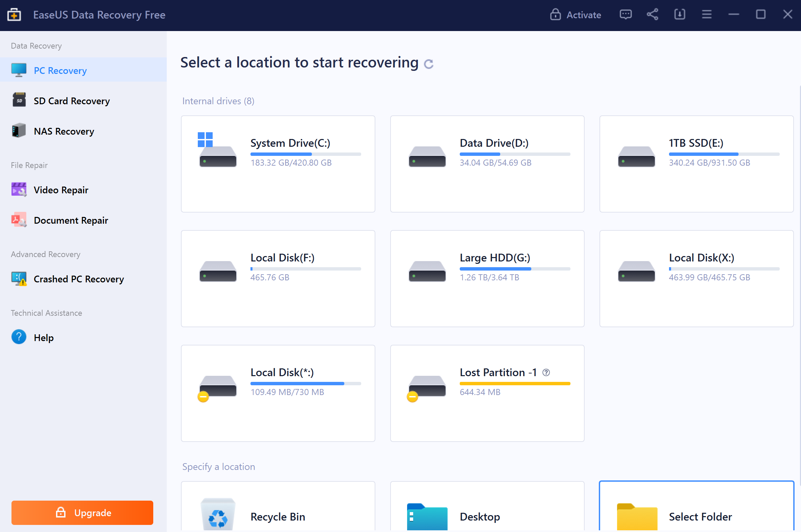Select System Drive(C:) card
The width and height of the screenshot is (801, 532).
[278, 164]
